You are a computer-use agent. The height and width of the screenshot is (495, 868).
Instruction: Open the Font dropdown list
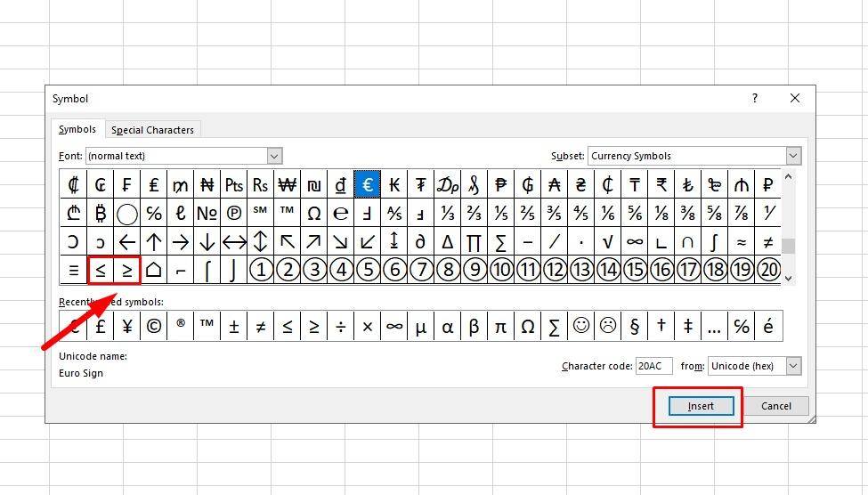click(x=274, y=156)
